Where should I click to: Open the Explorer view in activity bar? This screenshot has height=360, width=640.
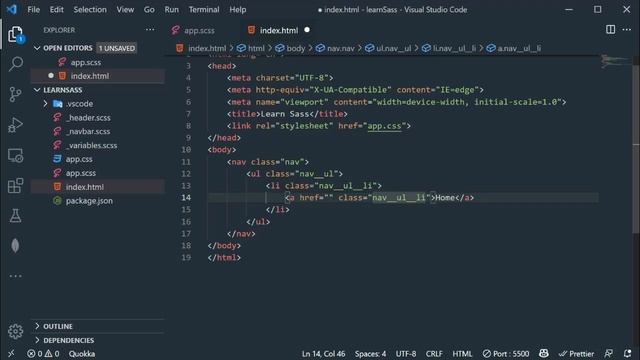[x=16, y=34]
